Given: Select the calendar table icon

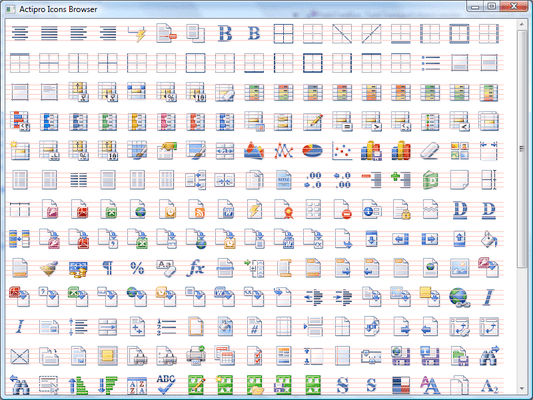Looking at the screenshot, I should click(x=225, y=355).
